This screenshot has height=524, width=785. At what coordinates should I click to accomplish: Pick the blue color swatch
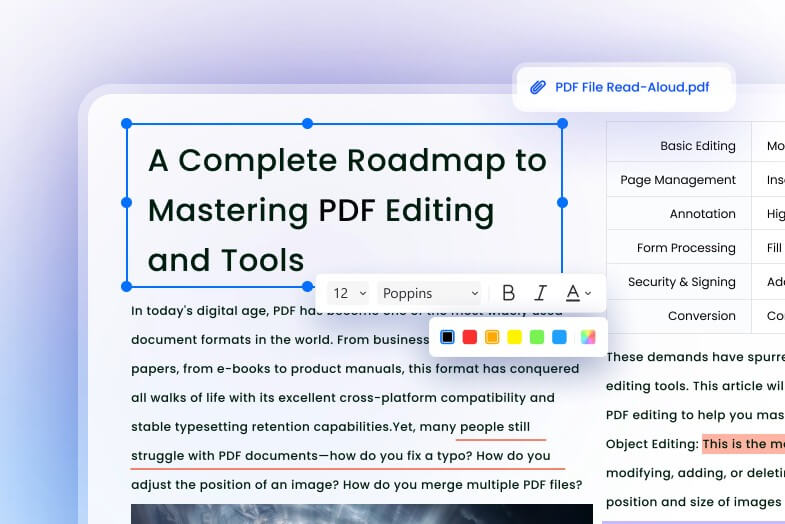(559, 337)
